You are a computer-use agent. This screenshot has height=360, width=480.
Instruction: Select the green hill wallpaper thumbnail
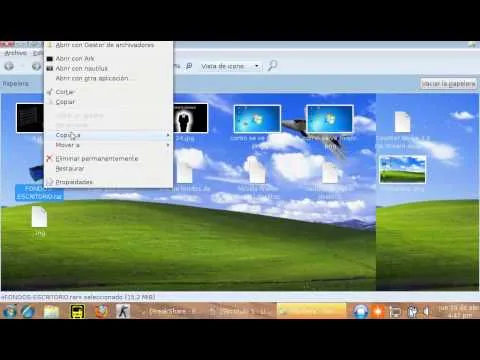click(402, 169)
